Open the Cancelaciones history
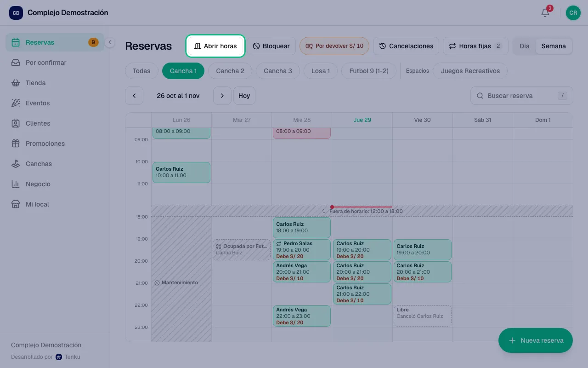Image resolution: width=588 pixels, height=368 pixels. click(406, 46)
